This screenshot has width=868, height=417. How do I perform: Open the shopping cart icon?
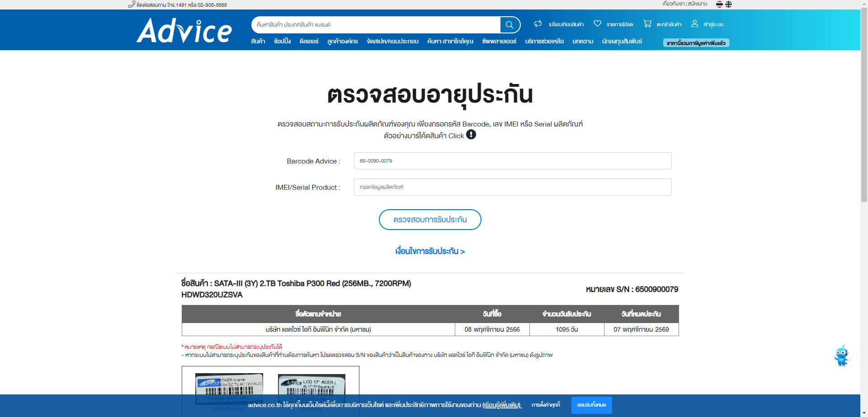click(x=647, y=23)
